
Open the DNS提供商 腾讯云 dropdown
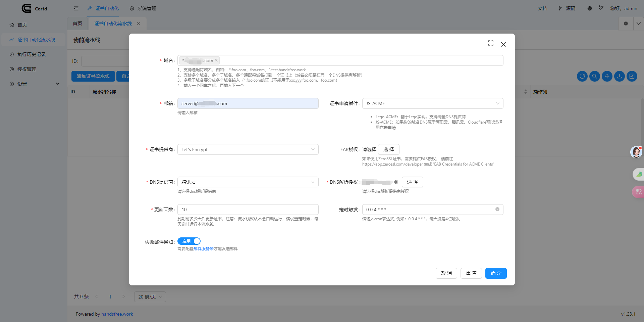[x=248, y=182]
